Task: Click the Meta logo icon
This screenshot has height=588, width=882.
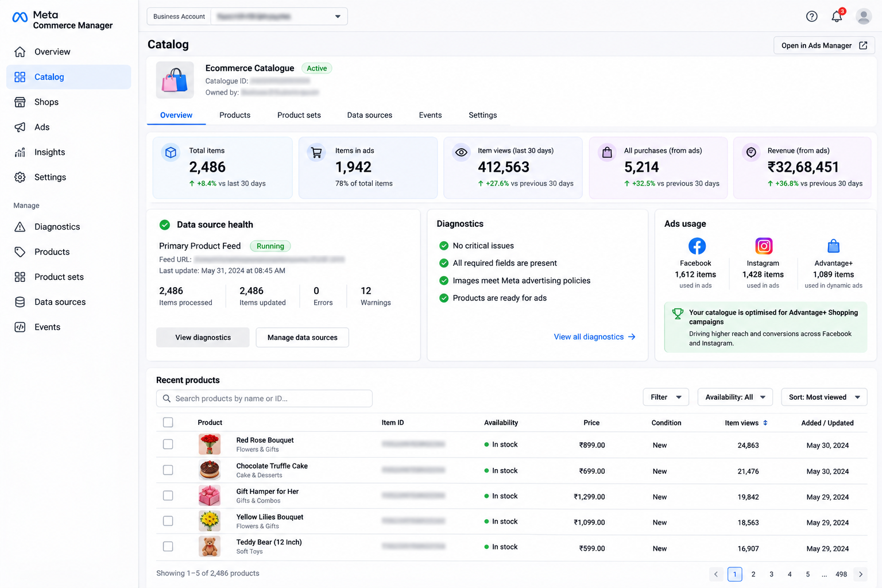Action: 20,18
